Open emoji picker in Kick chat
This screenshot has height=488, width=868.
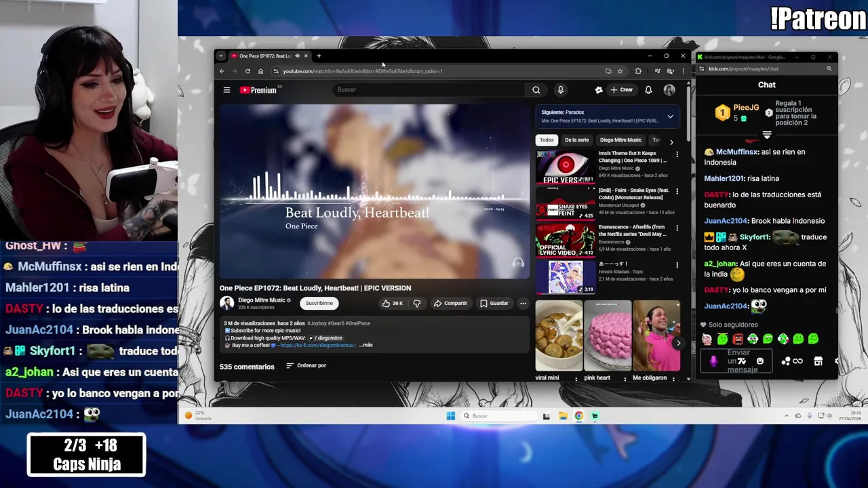pyautogui.click(x=759, y=361)
